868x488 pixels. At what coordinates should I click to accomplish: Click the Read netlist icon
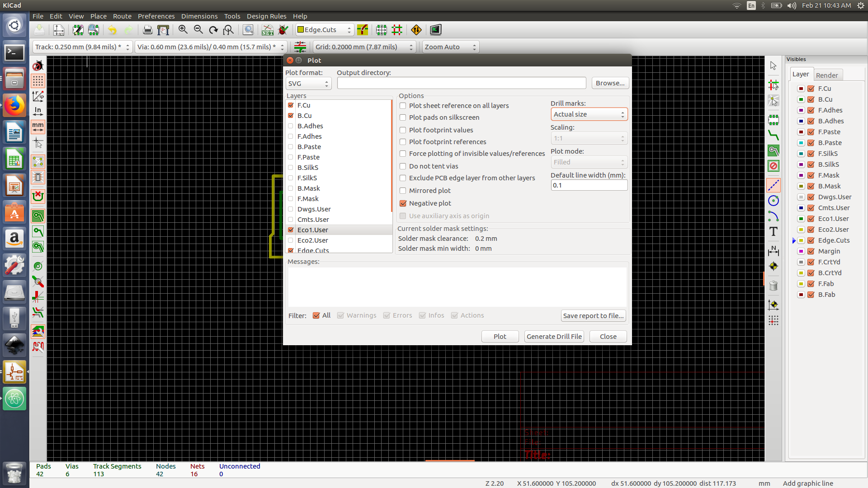(268, 30)
